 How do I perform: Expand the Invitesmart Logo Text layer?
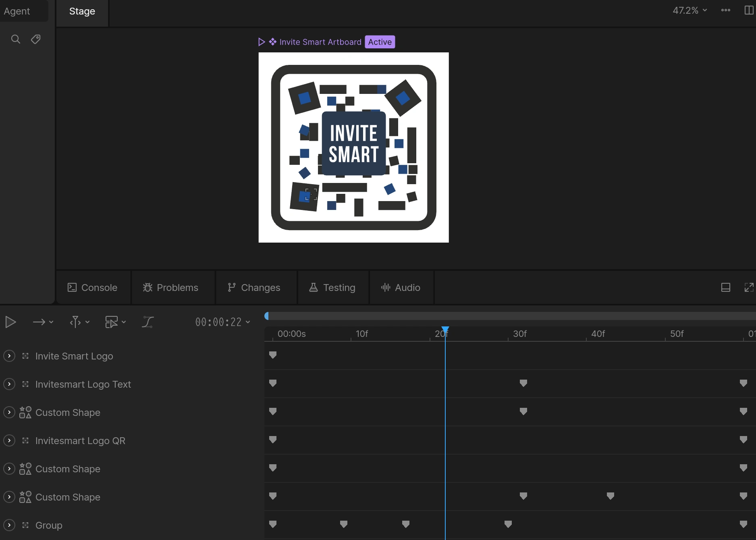tap(9, 384)
